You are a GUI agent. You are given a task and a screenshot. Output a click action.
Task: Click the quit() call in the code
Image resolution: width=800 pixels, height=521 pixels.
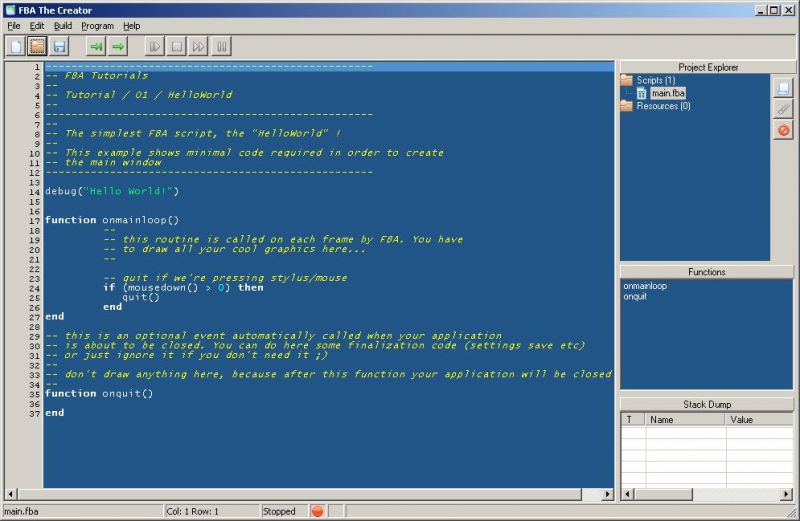141,297
